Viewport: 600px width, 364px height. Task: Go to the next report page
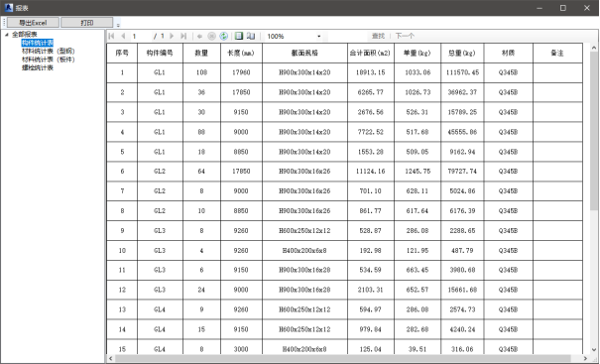172,36
